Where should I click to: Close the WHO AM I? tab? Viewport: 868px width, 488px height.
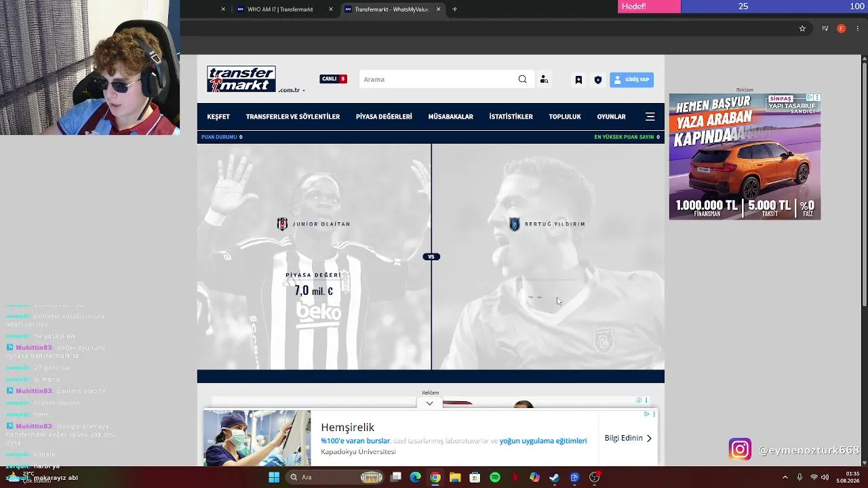coord(331,9)
